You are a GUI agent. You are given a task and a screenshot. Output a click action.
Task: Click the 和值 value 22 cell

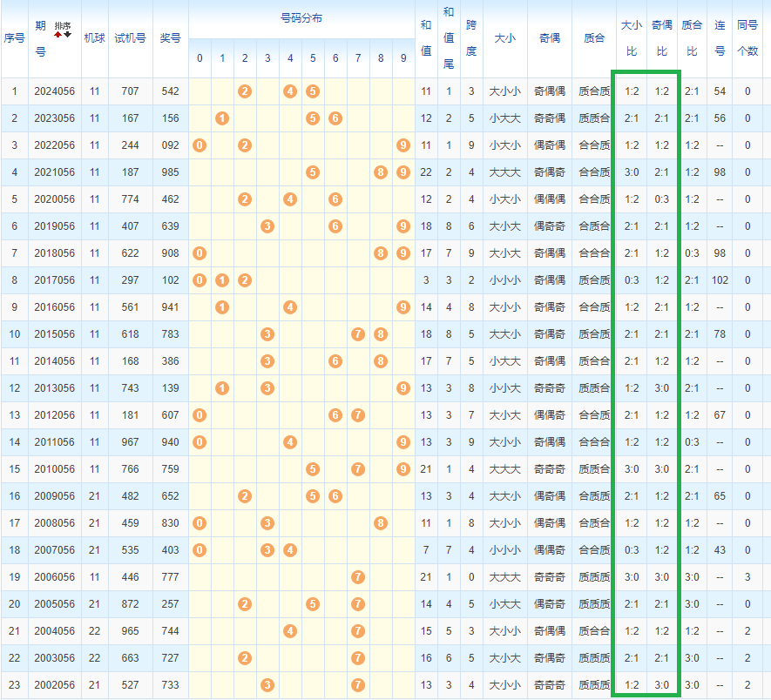[x=425, y=172]
